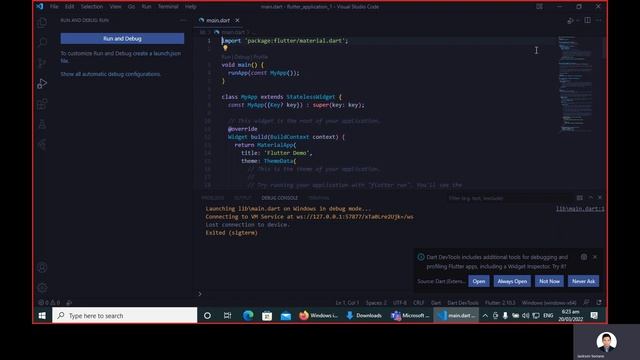
Task: Click Windows (windows-x64) device in status bar
Action: pos(549,303)
